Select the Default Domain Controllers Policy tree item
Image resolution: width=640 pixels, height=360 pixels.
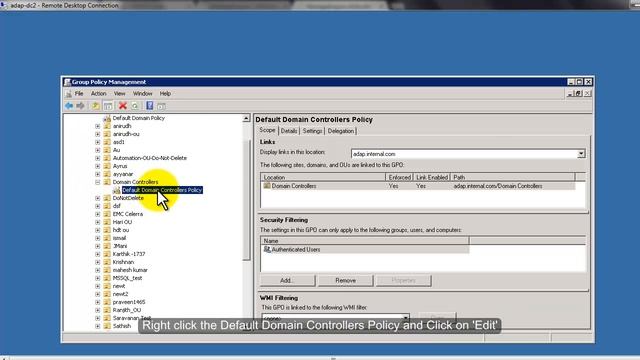162,190
